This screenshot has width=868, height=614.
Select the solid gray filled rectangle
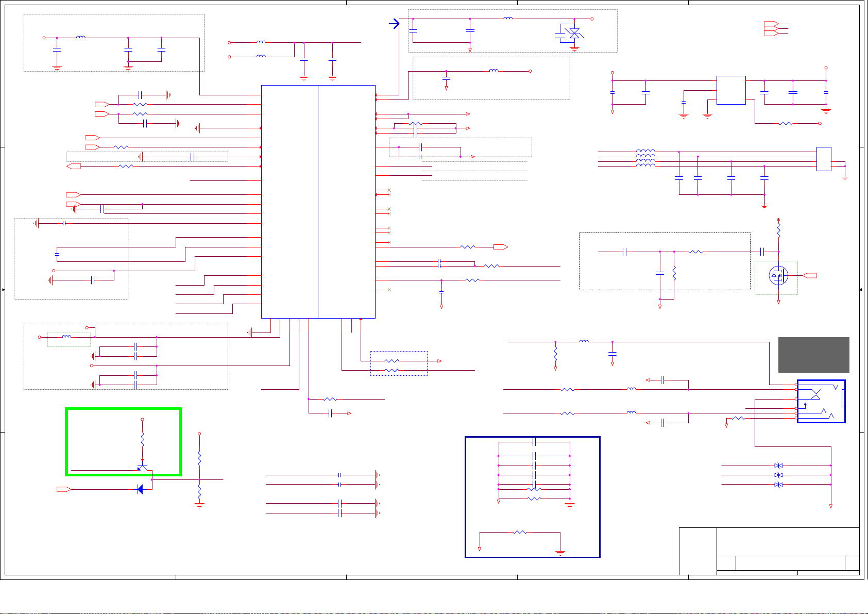[813, 355]
